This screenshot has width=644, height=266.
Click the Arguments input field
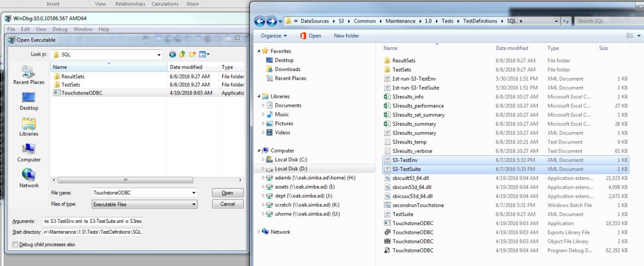[x=93, y=221]
